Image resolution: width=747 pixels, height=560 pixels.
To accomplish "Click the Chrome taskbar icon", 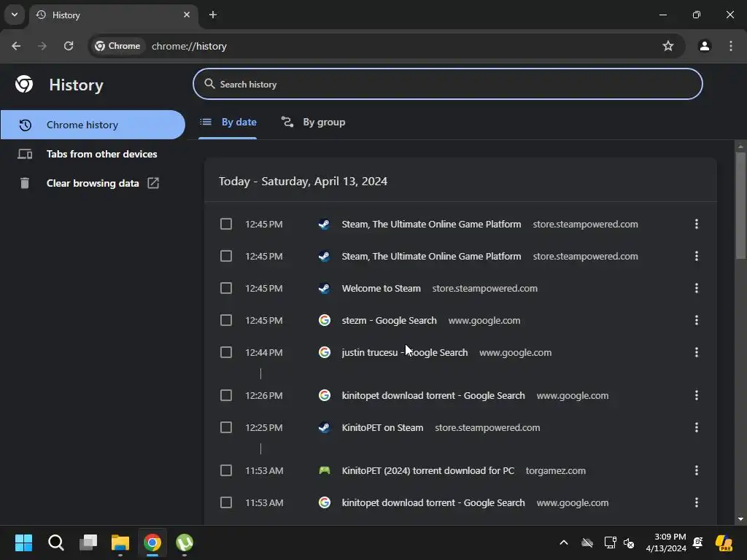I will [x=152, y=542].
